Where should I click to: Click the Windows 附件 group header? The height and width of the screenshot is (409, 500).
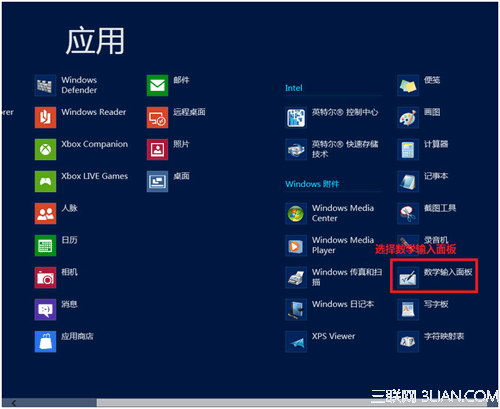(x=312, y=184)
